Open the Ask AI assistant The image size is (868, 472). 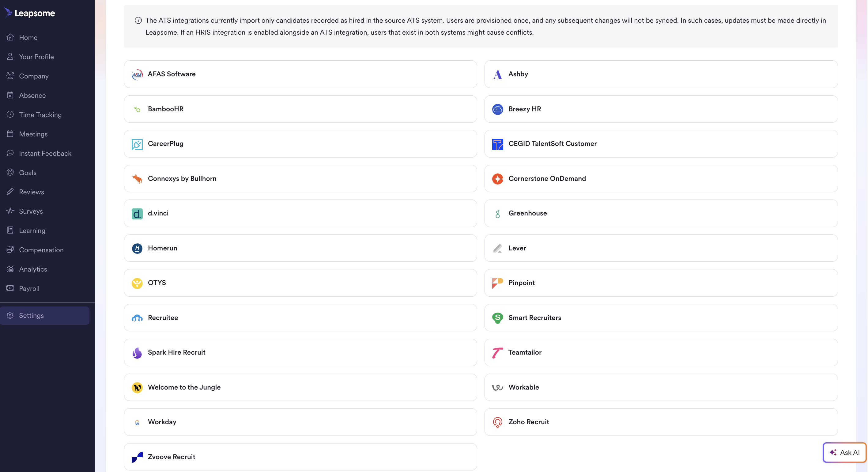coord(844,452)
